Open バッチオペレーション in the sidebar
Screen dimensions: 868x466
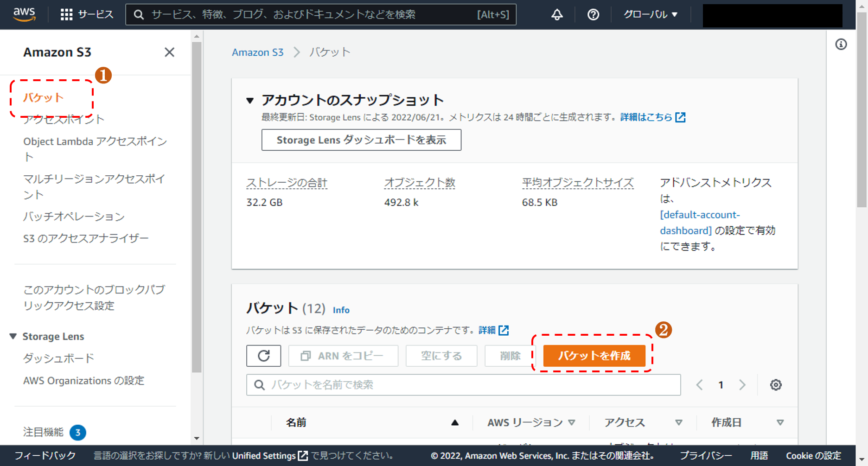74,217
